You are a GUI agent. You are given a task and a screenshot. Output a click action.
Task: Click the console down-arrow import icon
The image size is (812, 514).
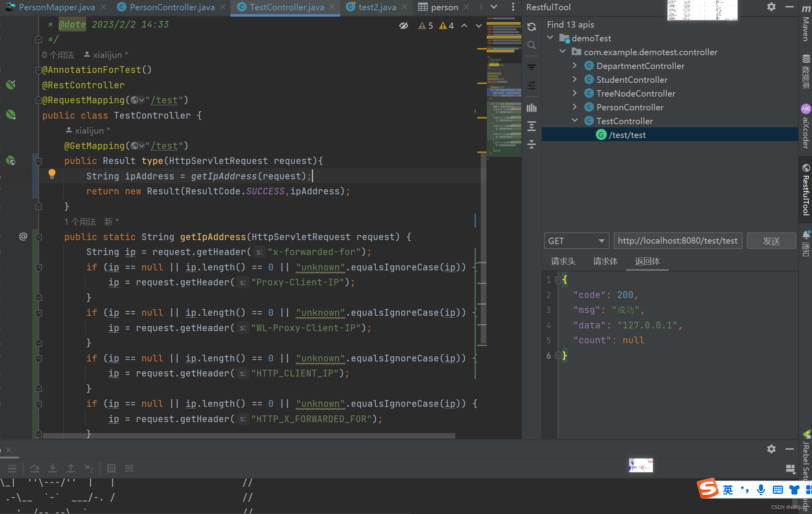(52, 468)
